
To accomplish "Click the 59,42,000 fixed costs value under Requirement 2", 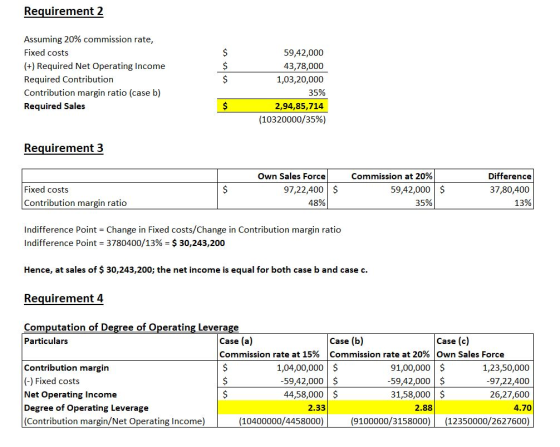I will pyautogui.click(x=304, y=53).
